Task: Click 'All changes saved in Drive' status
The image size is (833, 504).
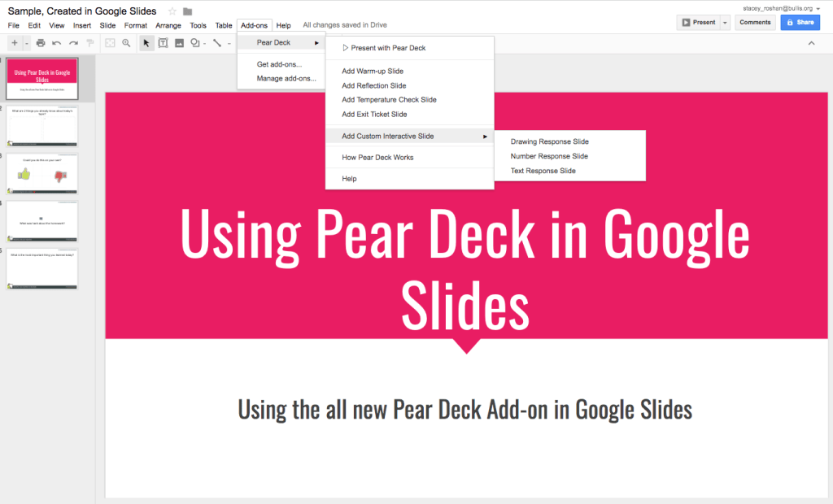Action: 345,25
